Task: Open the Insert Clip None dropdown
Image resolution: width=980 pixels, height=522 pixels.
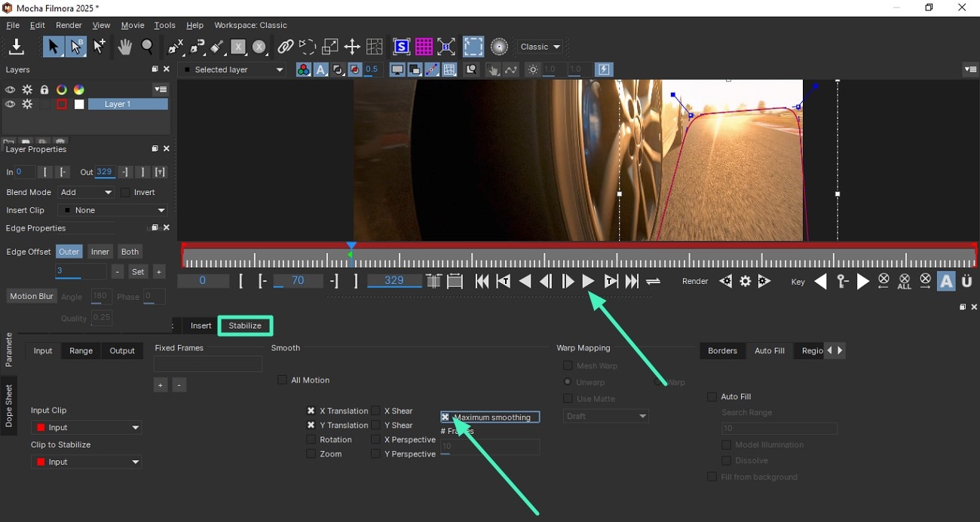Action: point(112,210)
